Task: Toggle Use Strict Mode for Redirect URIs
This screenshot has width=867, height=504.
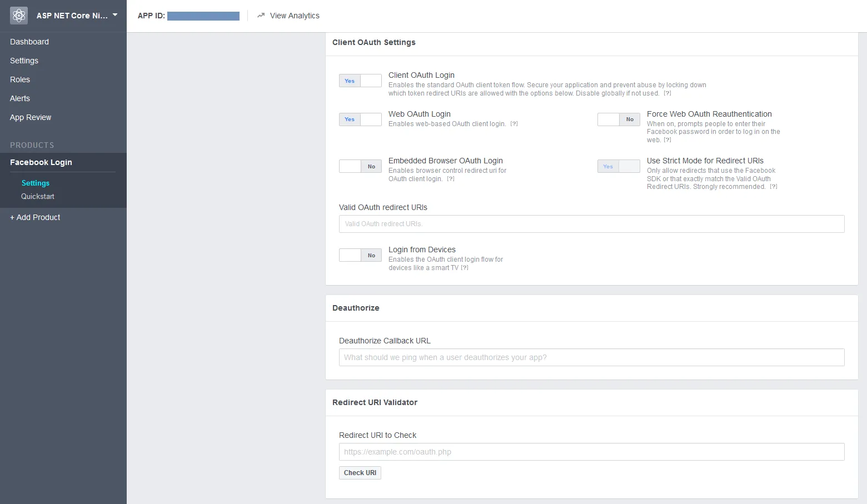Action: (x=619, y=166)
